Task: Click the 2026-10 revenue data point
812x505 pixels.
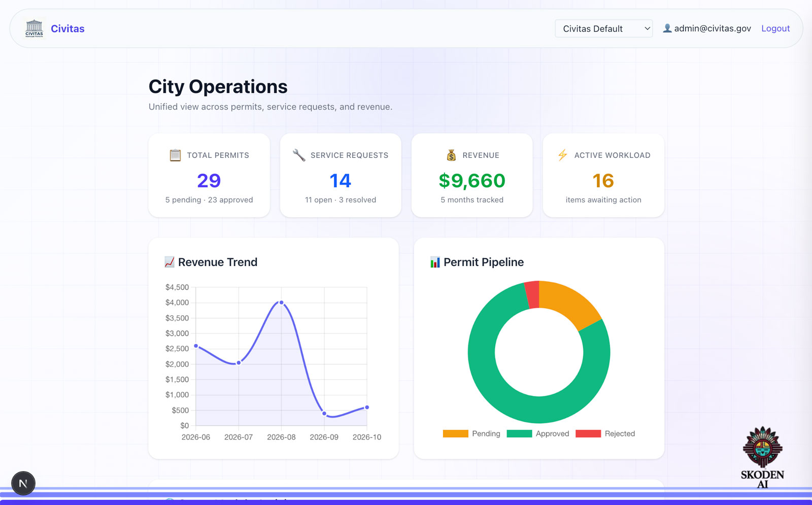Action: [x=367, y=407]
